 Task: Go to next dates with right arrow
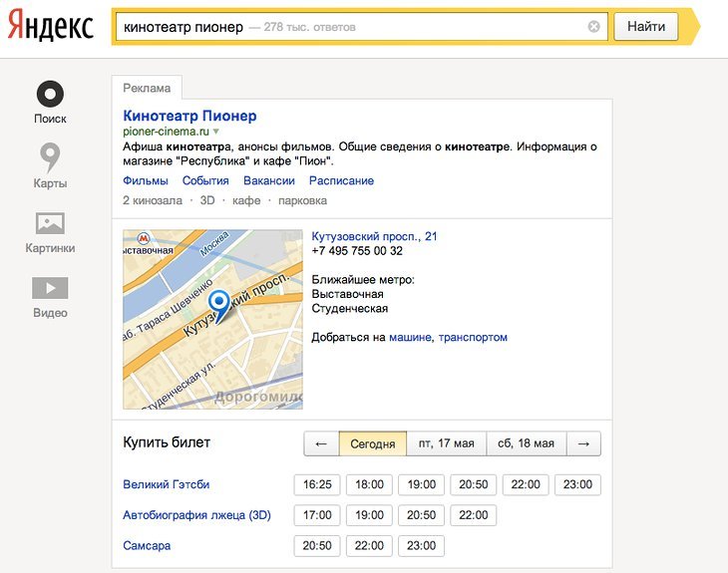584,444
